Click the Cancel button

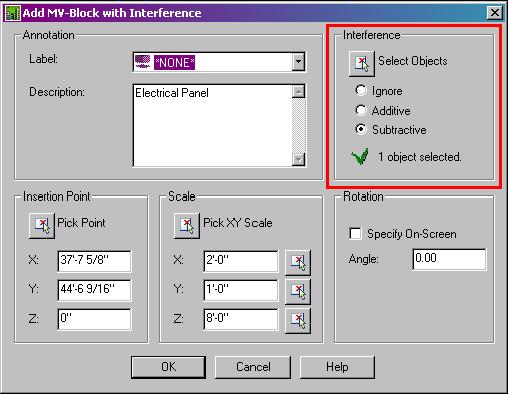(x=253, y=367)
